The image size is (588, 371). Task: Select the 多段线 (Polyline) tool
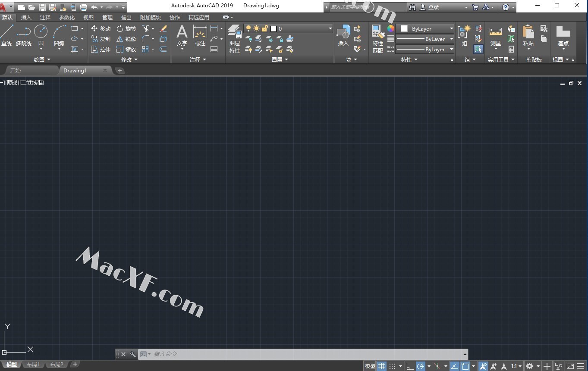point(24,35)
